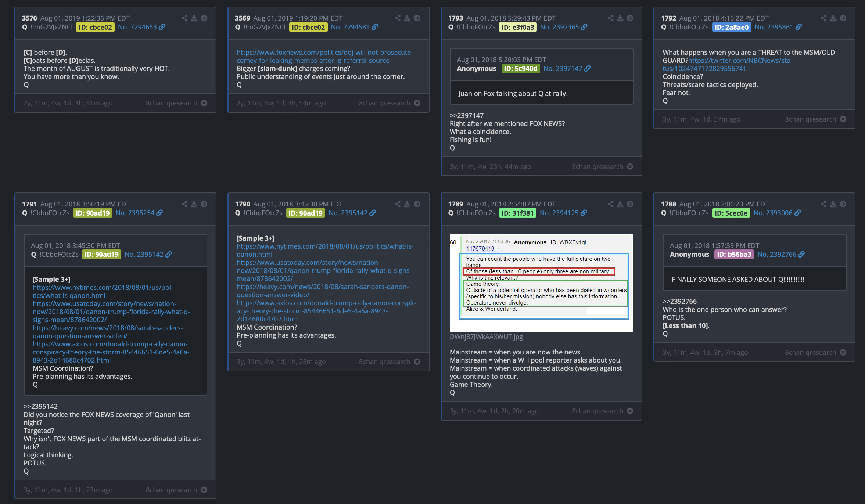
Task: Follow the foxnews.com comey article link
Action: click(x=325, y=57)
